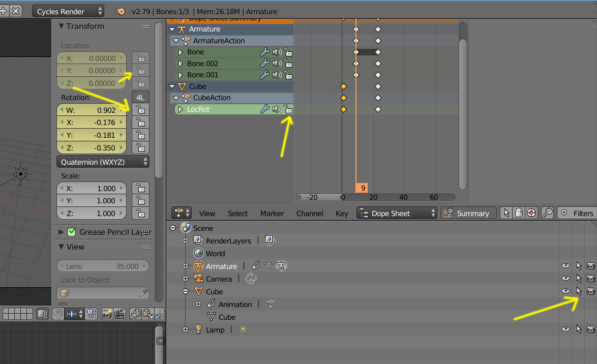The height and width of the screenshot is (364, 597).
Task: Click the RenderLayers image icon in the outliner
Action: (x=270, y=240)
